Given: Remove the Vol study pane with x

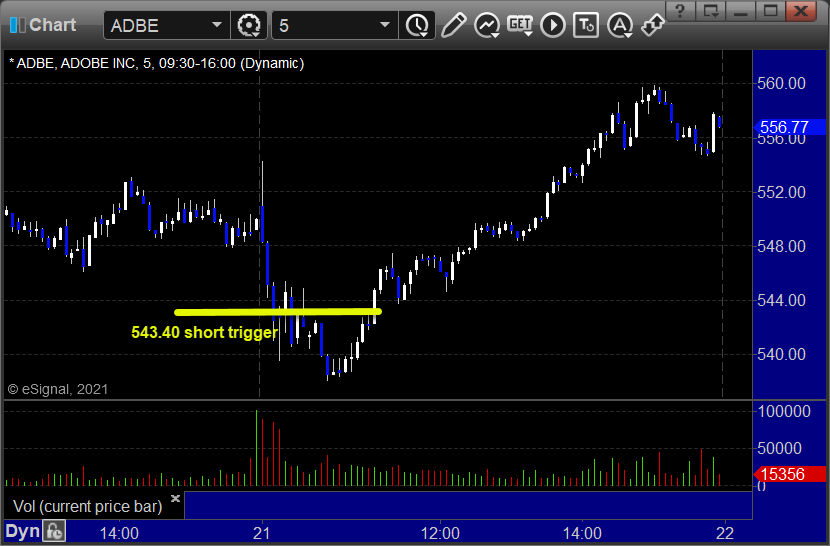Looking at the screenshot, I should pyautogui.click(x=175, y=498).
